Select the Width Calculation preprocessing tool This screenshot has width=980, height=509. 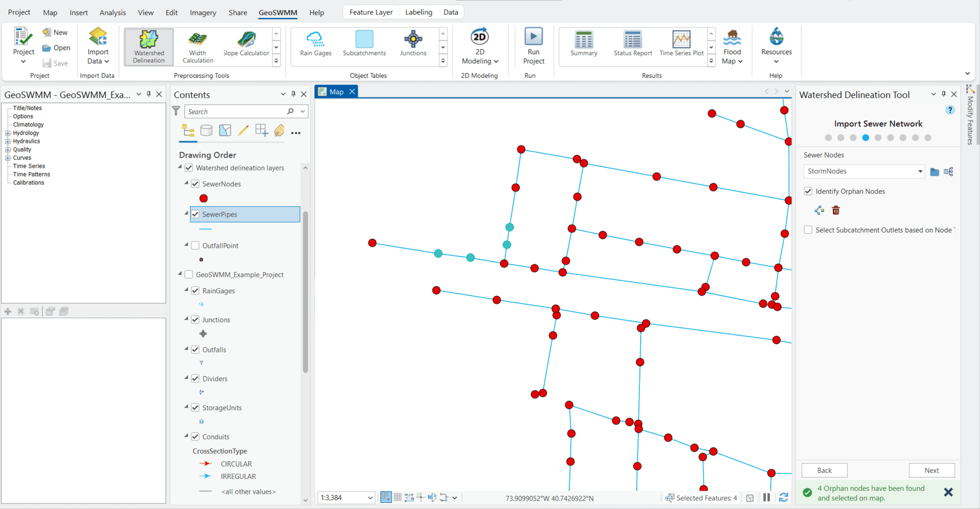[197, 46]
